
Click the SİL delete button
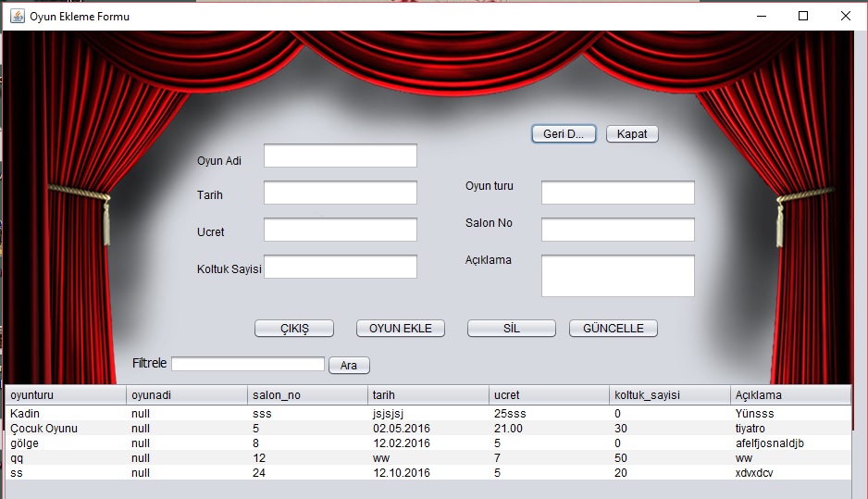click(511, 329)
